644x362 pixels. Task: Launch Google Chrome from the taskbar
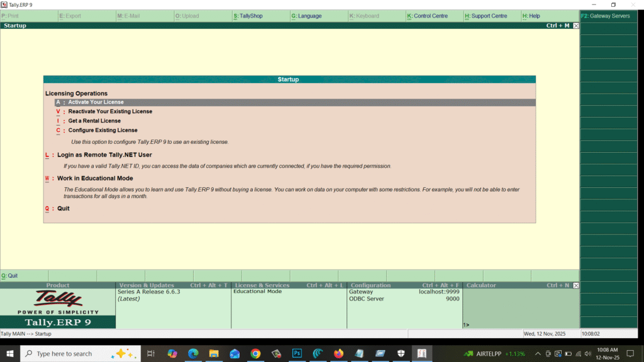(255, 354)
